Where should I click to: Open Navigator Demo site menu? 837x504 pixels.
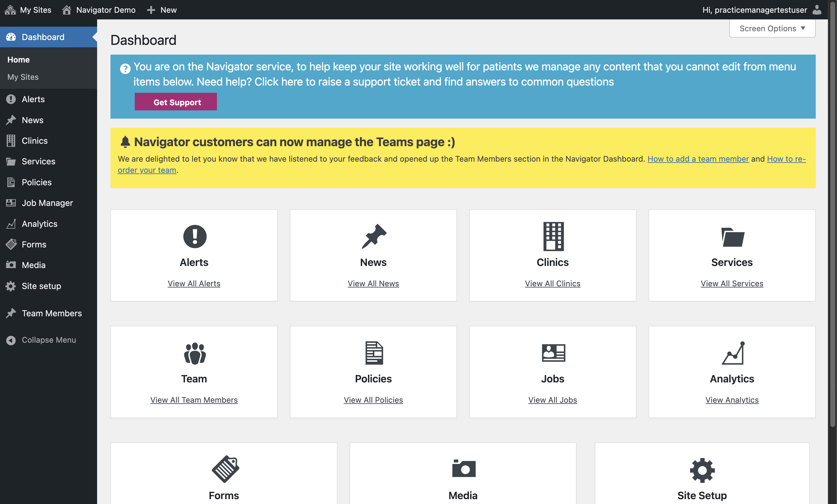click(99, 10)
